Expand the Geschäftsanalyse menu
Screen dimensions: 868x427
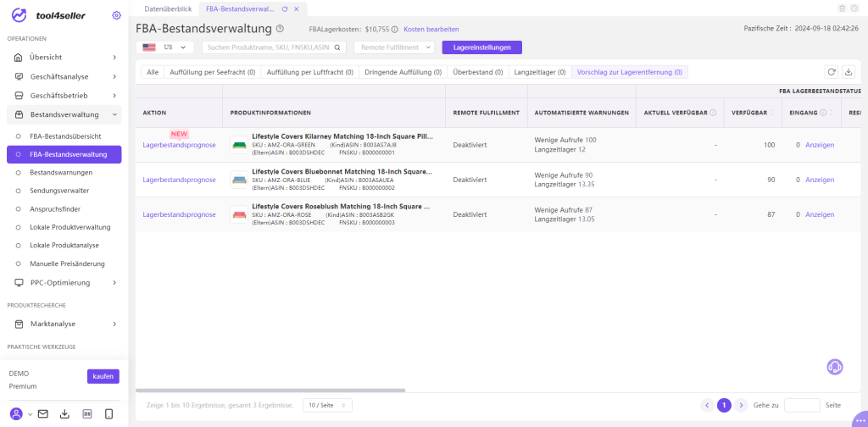pyautogui.click(x=64, y=76)
